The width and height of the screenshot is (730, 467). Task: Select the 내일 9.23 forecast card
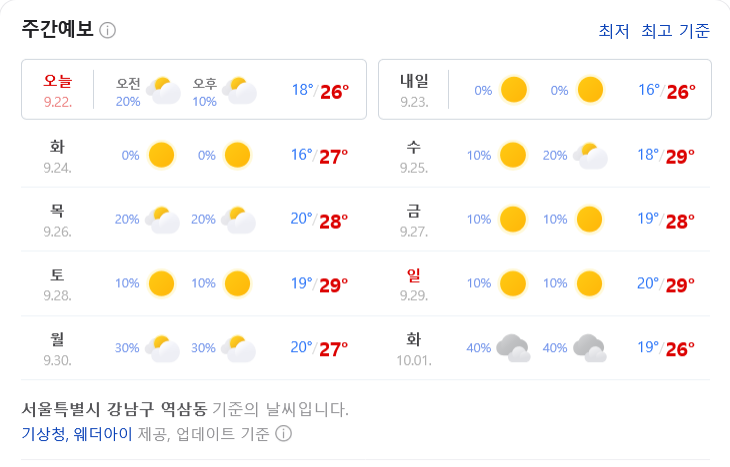545,89
